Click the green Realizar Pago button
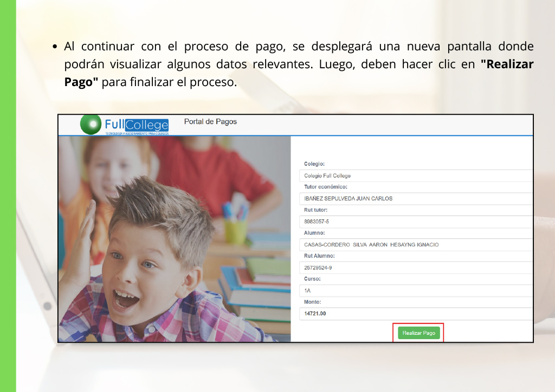This screenshot has height=392, width=555. click(419, 332)
